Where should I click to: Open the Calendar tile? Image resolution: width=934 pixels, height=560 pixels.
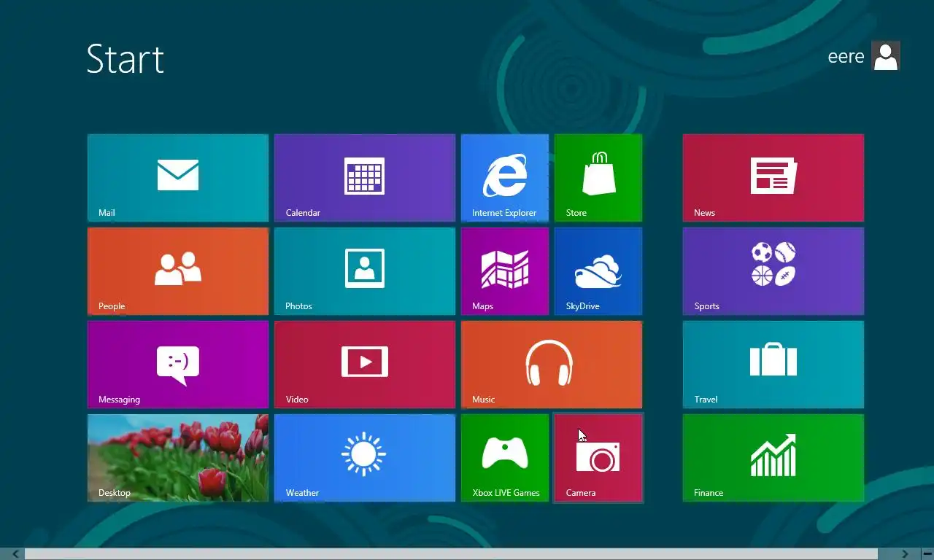365,178
